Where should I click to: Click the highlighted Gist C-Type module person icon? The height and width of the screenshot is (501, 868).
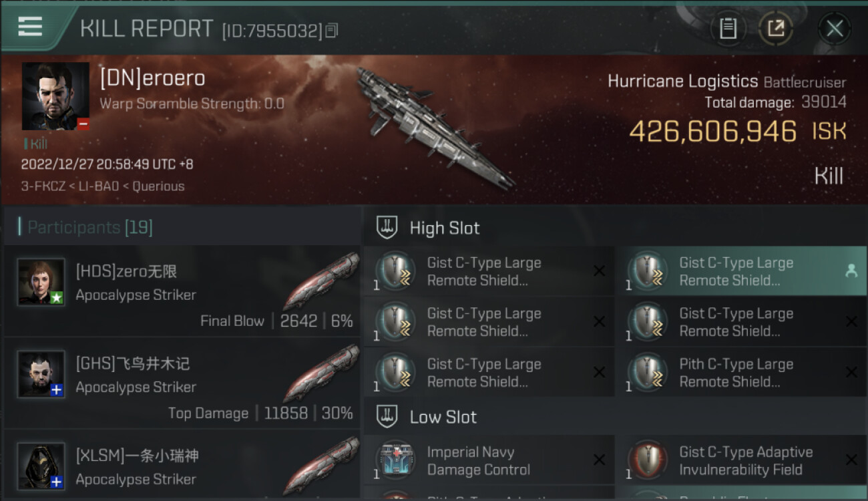tap(851, 271)
